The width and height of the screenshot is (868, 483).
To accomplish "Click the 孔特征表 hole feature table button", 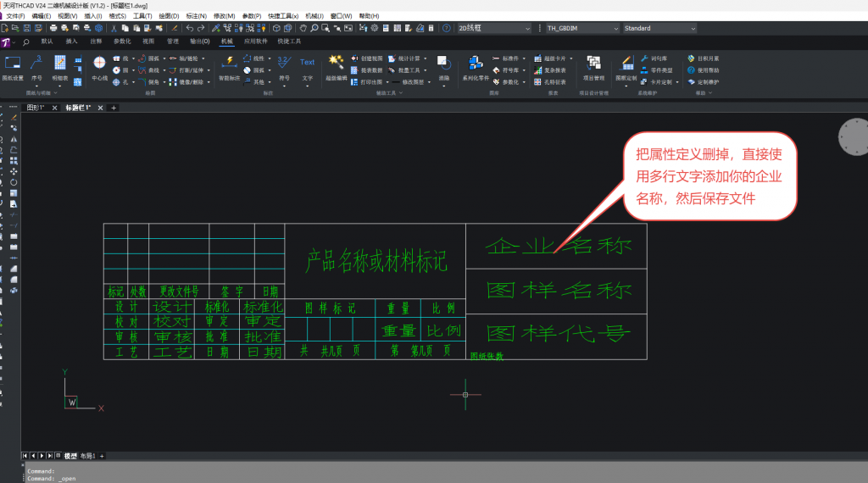I will [x=549, y=82].
